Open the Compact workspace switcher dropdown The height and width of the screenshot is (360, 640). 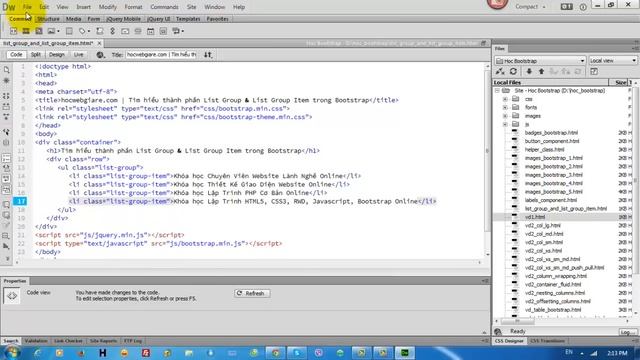tap(530, 7)
